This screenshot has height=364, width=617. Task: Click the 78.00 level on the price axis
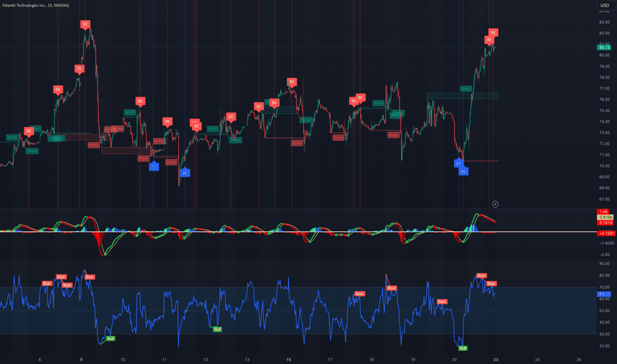604,77
